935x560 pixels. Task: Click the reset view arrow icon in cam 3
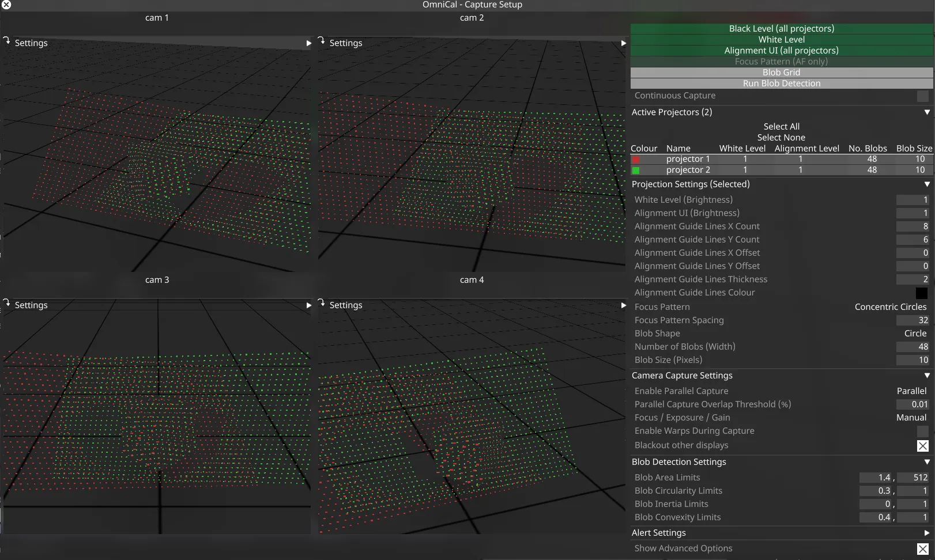(7, 304)
